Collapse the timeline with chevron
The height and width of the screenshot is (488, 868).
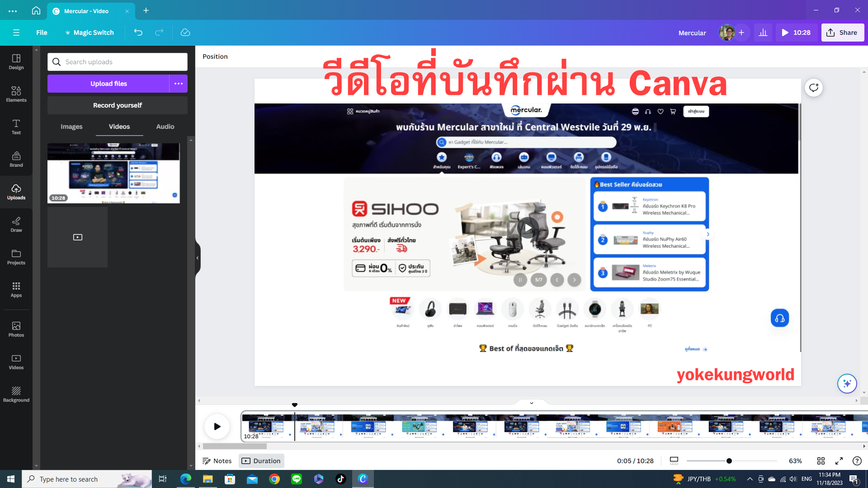(x=532, y=403)
